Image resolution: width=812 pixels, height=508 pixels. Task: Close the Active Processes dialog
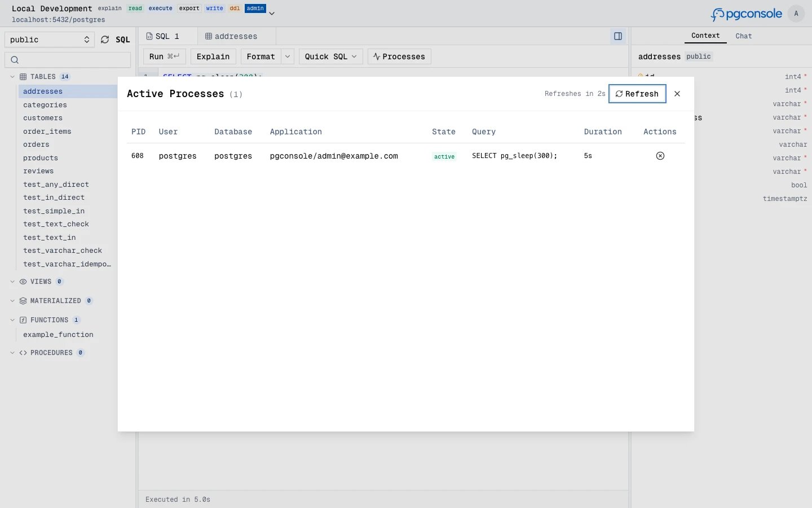click(677, 94)
